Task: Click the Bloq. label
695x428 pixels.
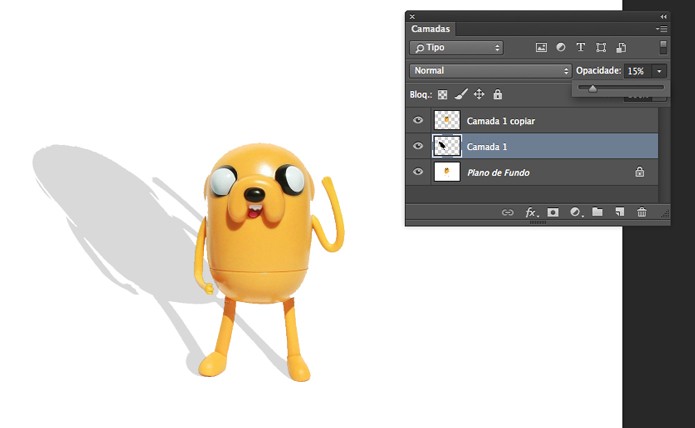Action: click(421, 94)
